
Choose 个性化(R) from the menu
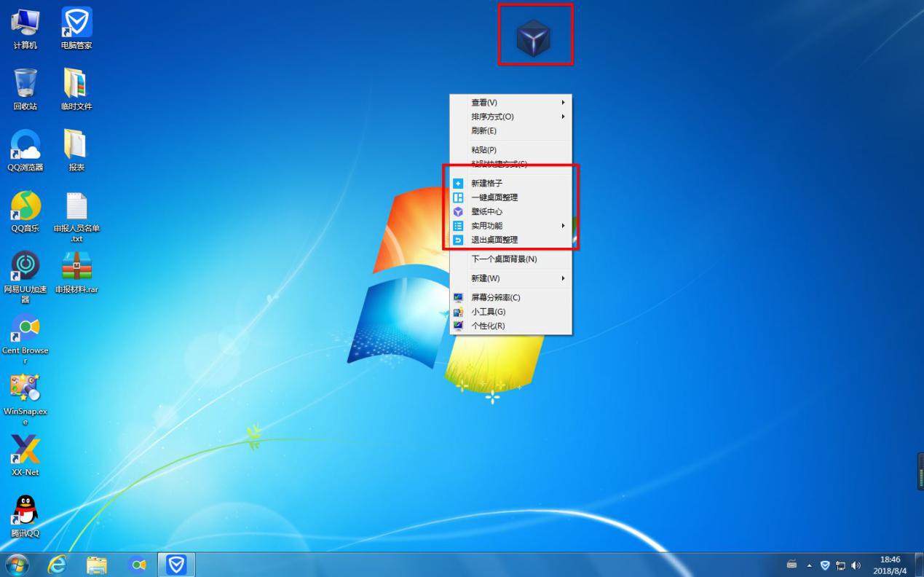coord(488,326)
